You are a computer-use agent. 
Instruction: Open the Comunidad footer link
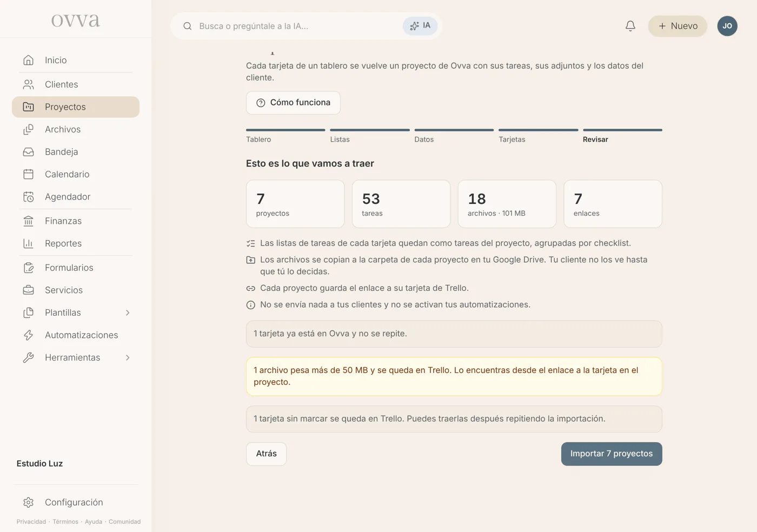[124, 522]
